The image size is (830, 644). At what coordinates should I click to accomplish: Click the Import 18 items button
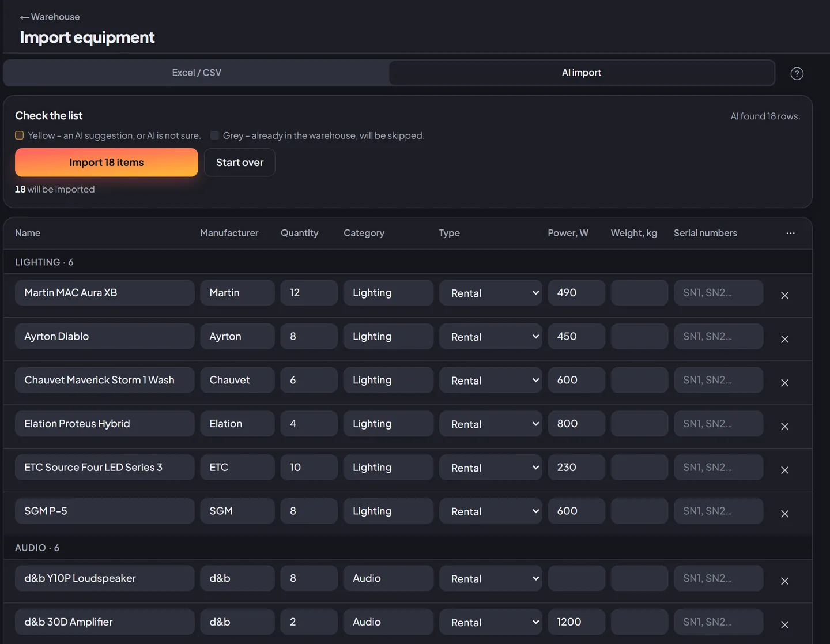(107, 163)
